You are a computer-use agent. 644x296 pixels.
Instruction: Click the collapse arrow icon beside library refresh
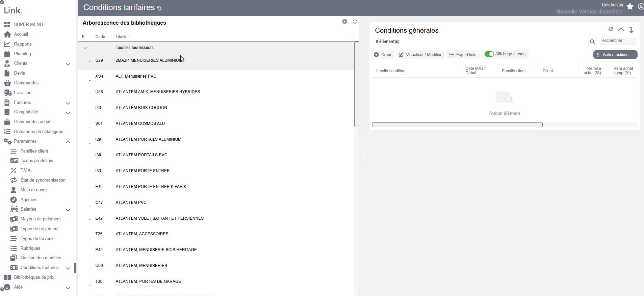click(344, 22)
